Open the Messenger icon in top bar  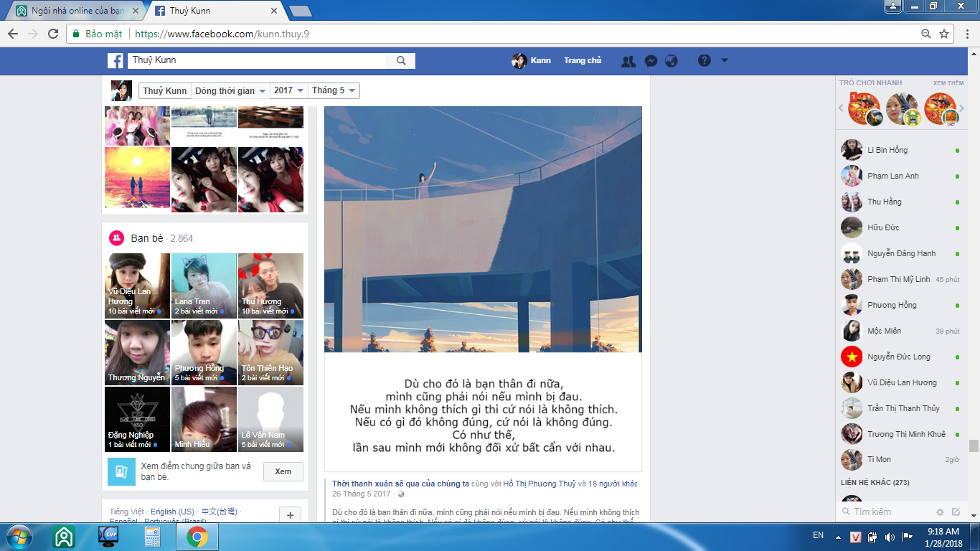tap(651, 61)
